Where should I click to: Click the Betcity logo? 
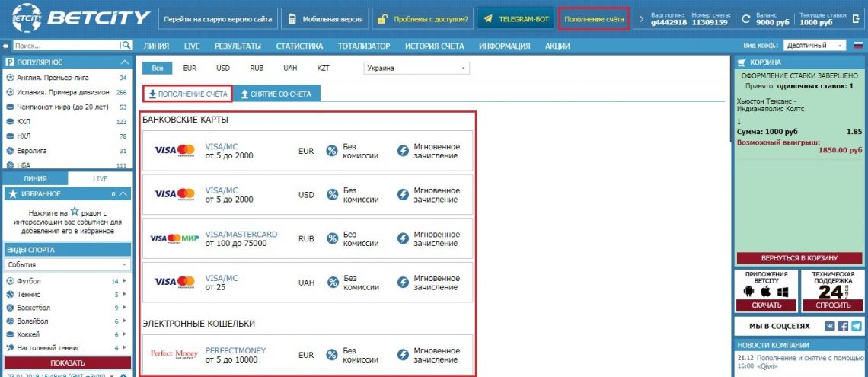coord(81,18)
